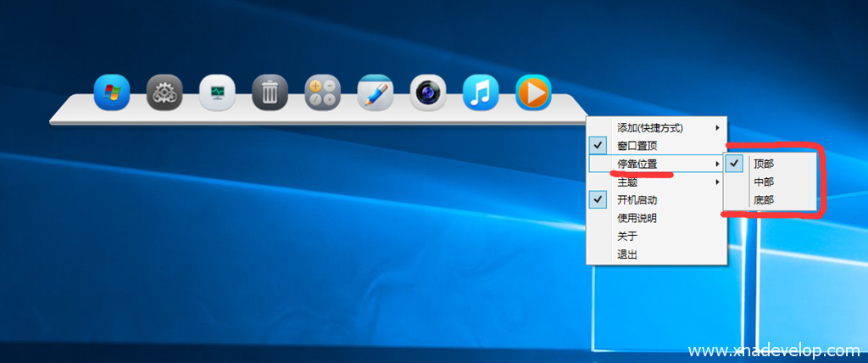Click 关于 in the context menu

(x=627, y=237)
